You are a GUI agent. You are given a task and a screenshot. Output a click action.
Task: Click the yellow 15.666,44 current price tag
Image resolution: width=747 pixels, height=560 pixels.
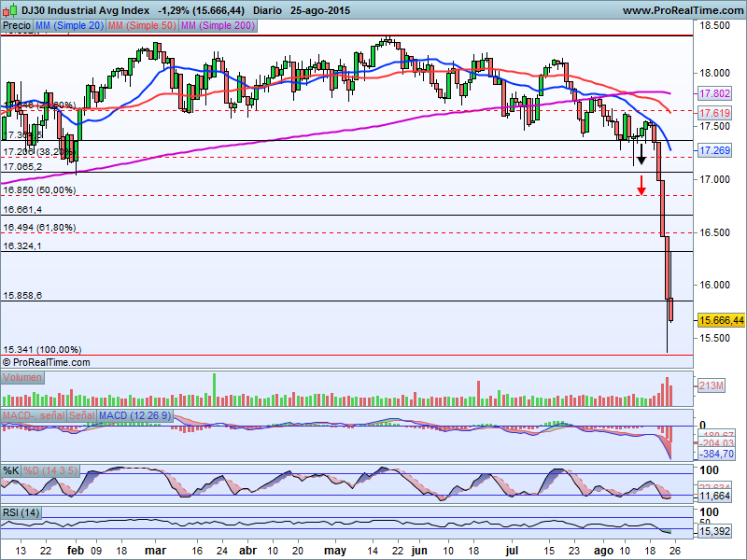(x=721, y=320)
